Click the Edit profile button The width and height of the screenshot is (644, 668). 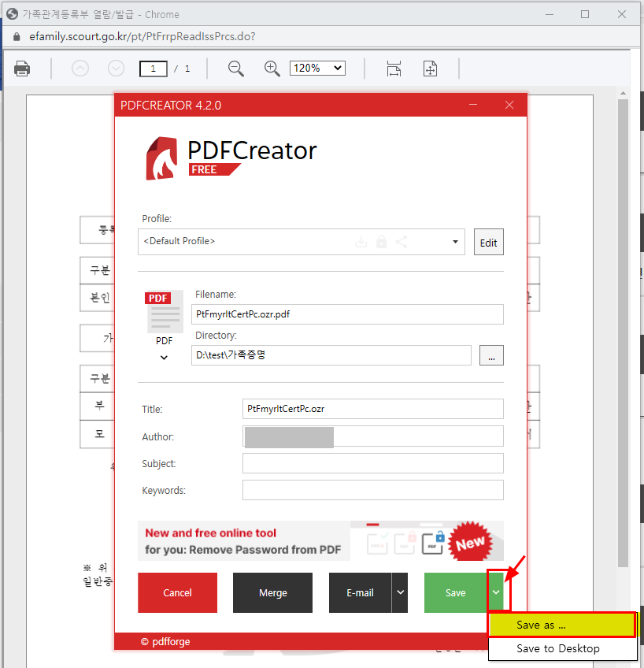pyautogui.click(x=489, y=242)
